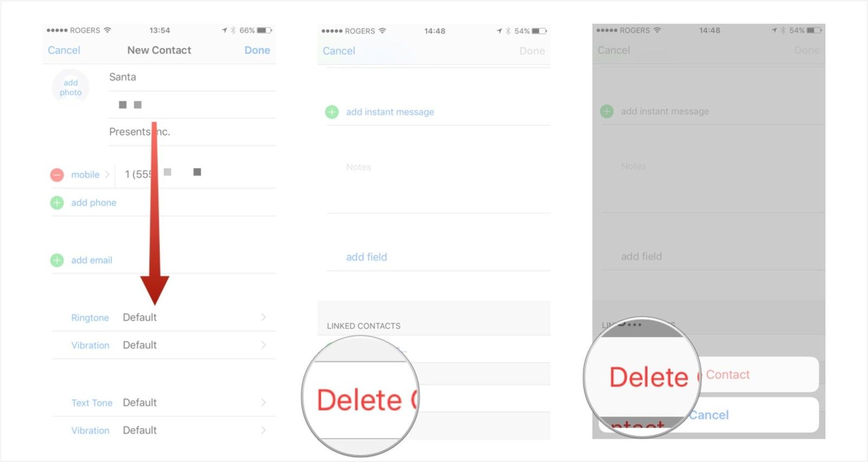The height and width of the screenshot is (462, 868).
Task: Tap green plus icon beside add email
Action: pyautogui.click(x=57, y=260)
